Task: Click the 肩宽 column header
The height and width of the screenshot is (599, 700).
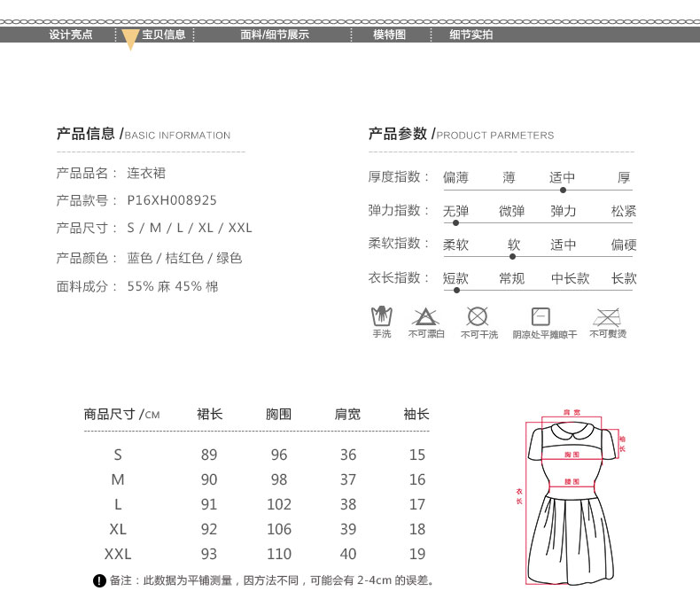Action: (347, 414)
